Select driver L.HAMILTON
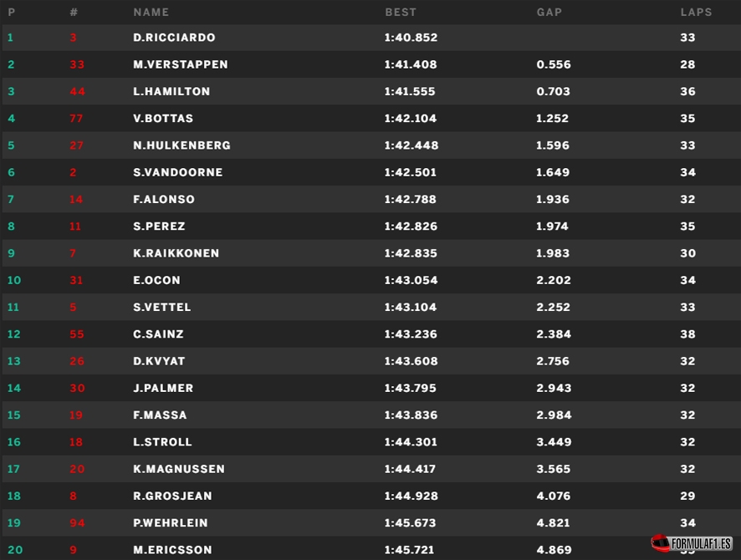The height and width of the screenshot is (560, 741). (171, 92)
